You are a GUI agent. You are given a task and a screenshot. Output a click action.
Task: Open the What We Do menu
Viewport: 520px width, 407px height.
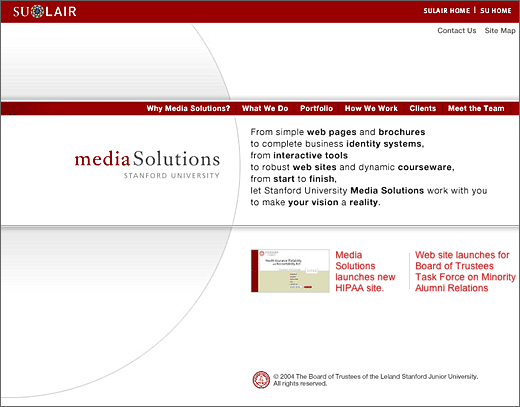coord(265,108)
